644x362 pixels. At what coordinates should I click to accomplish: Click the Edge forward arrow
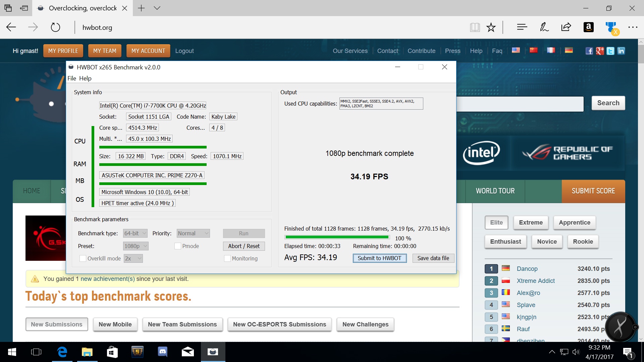click(33, 27)
